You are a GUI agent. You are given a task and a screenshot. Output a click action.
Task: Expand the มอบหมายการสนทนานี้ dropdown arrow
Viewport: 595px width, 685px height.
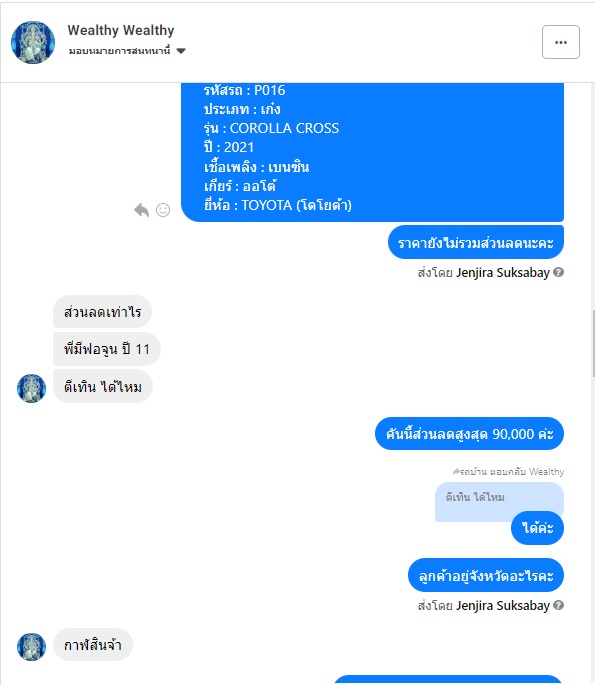point(181,51)
